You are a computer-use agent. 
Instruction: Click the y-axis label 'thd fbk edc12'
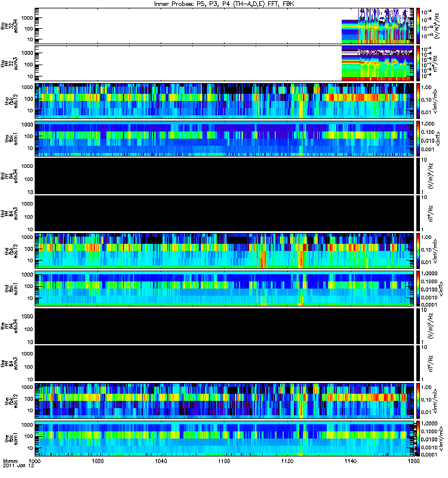point(11,251)
